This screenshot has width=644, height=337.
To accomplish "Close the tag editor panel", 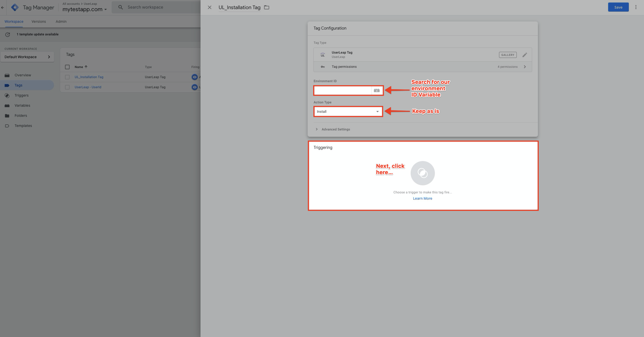I will pos(209,7).
